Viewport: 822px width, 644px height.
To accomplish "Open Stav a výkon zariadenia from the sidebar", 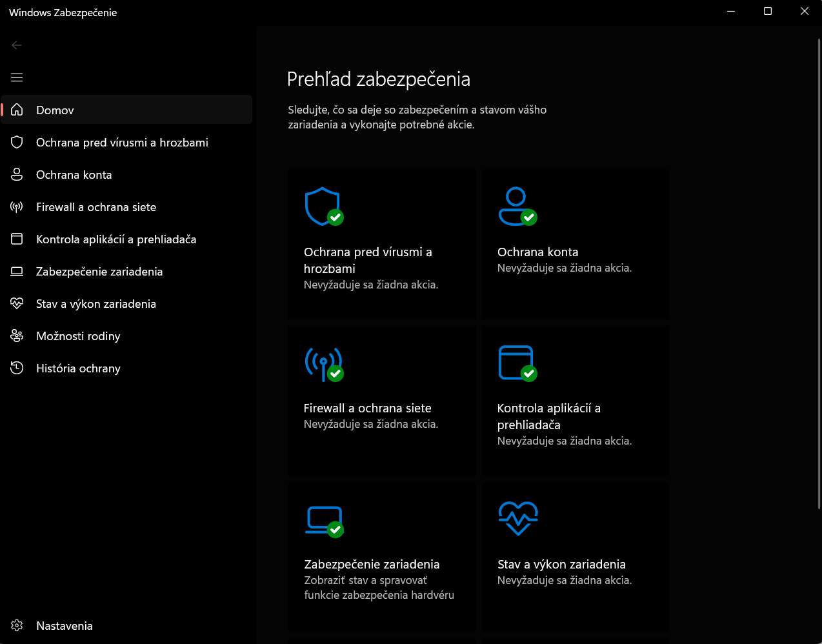I will [x=126, y=303].
